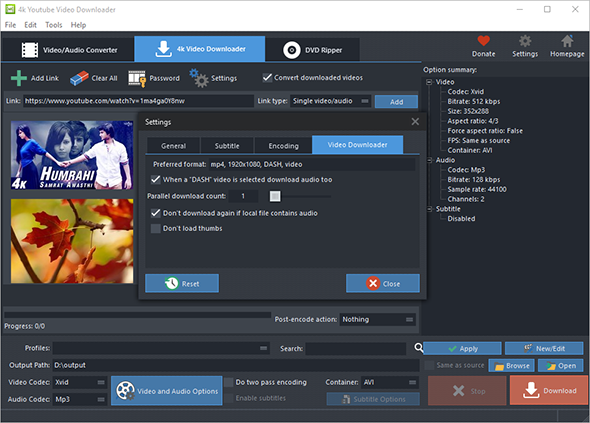Image resolution: width=590 pixels, height=423 pixels.
Task: Click the Reset button in Settings dialog
Action: point(182,283)
